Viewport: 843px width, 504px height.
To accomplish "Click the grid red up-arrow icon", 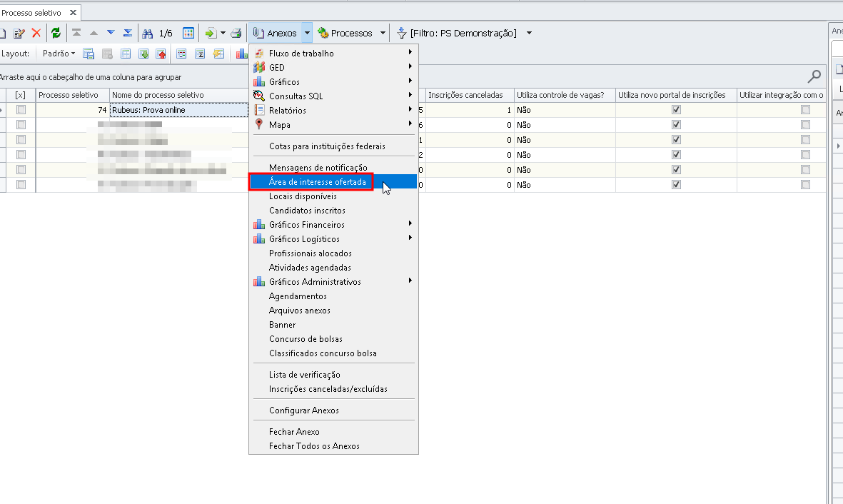I will (x=161, y=54).
